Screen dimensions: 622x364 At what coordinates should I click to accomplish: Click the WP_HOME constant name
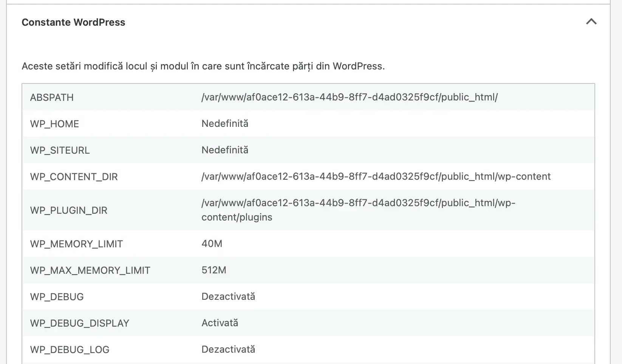pos(54,124)
